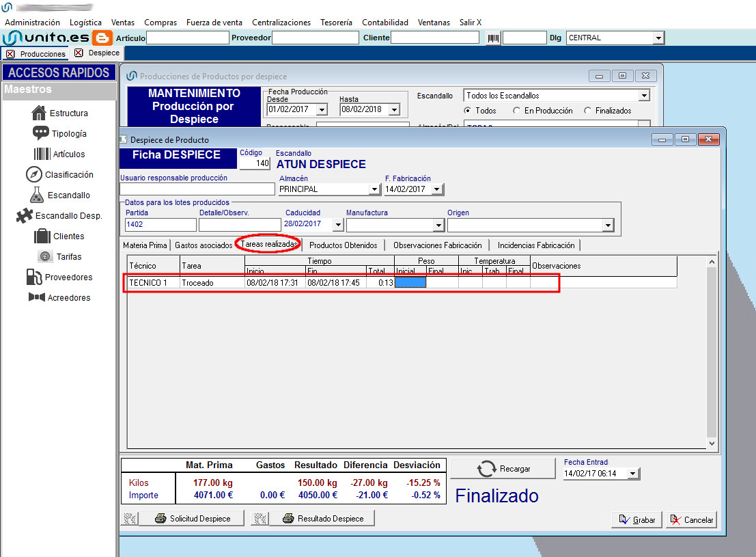Click the Partida input field
This screenshot has height=557, width=756.
[x=160, y=224]
